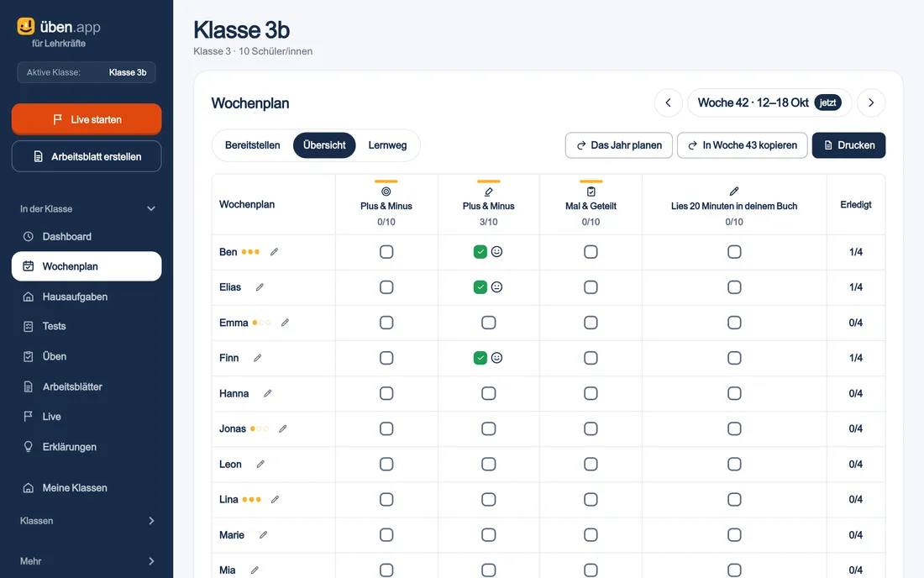Click the pencil edit icon next to Ben
Image resolution: width=924 pixels, height=578 pixels.
point(274,251)
